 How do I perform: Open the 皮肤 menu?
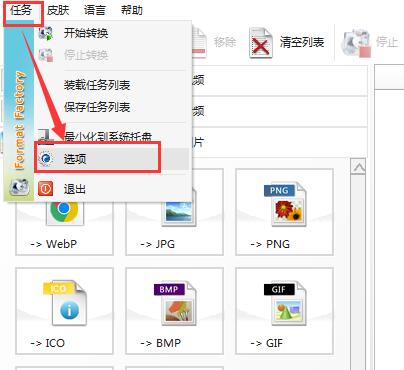tap(58, 10)
